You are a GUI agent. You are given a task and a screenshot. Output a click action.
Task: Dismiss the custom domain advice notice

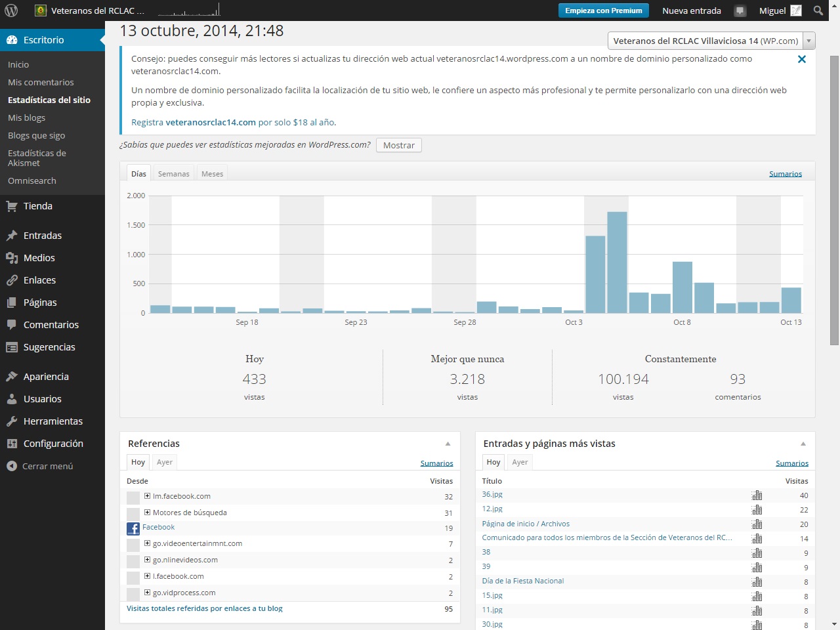pyautogui.click(x=801, y=59)
